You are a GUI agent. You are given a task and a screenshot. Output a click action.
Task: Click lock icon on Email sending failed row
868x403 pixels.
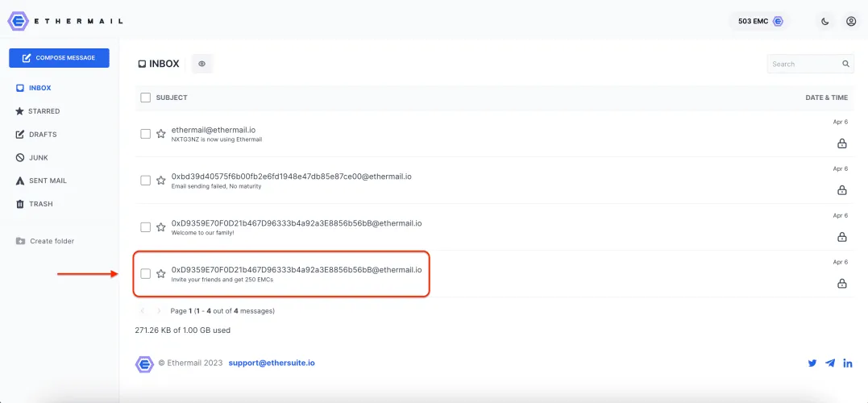(841, 190)
